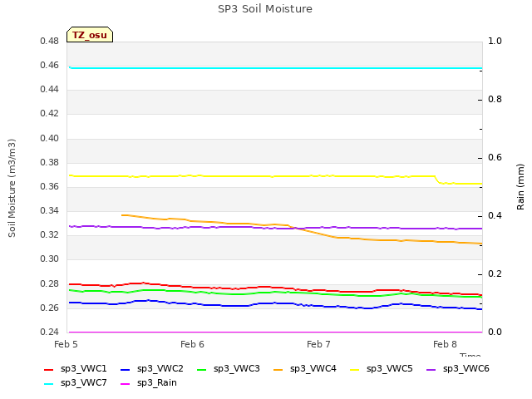Screen dimensions: 532x399
Task: Click the 0.24 left axis tick label
Action: point(50,332)
